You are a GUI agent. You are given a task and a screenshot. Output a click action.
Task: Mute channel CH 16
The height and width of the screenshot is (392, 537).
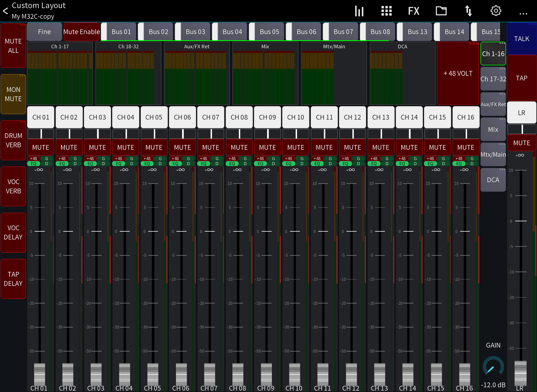click(466, 147)
